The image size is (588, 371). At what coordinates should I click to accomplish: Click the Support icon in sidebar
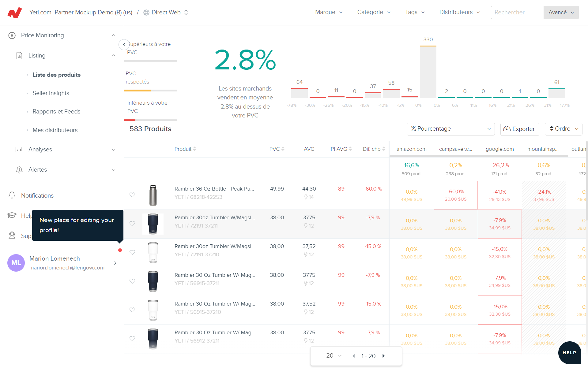[x=12, y=235]
